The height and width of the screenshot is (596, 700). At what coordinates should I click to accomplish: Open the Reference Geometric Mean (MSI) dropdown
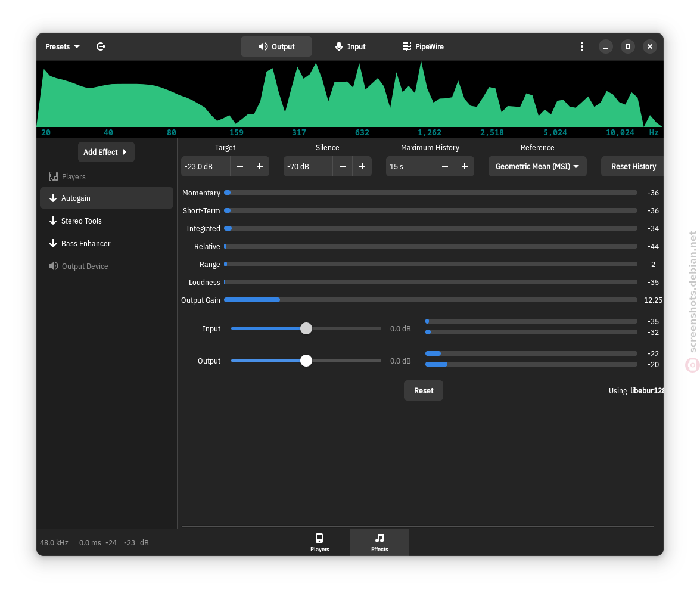[537, 166]
